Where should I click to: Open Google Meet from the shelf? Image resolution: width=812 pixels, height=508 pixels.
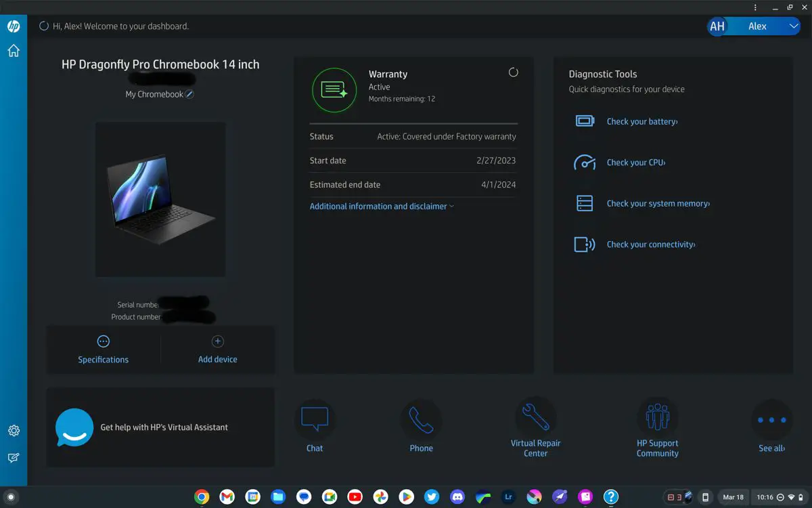click(x=330, y=497)
